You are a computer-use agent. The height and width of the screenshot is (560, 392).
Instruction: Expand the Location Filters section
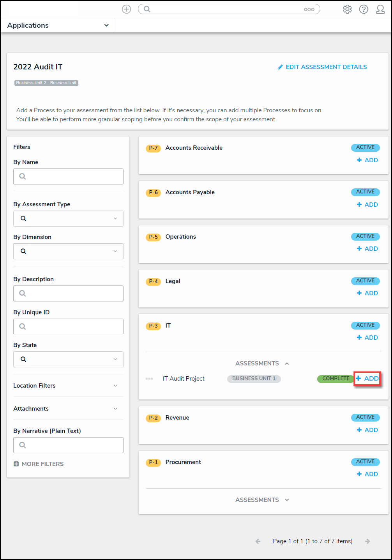point(115,386)
